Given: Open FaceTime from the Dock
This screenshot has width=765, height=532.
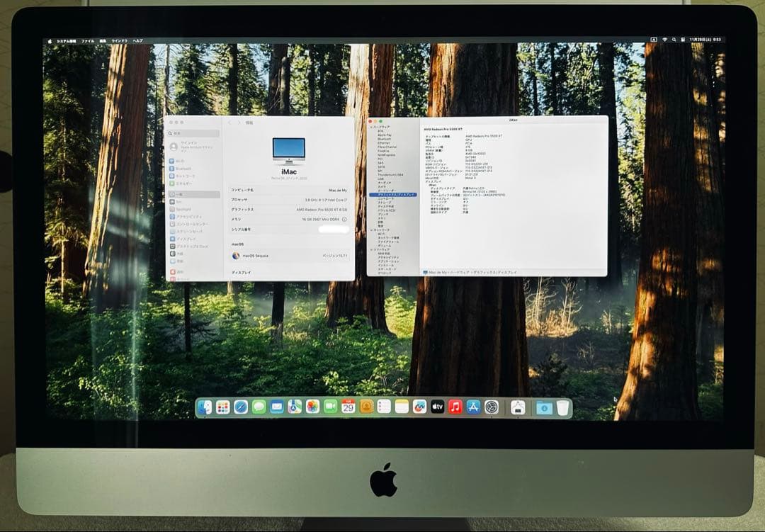Looking at the screenshot, I should [329, 407].
